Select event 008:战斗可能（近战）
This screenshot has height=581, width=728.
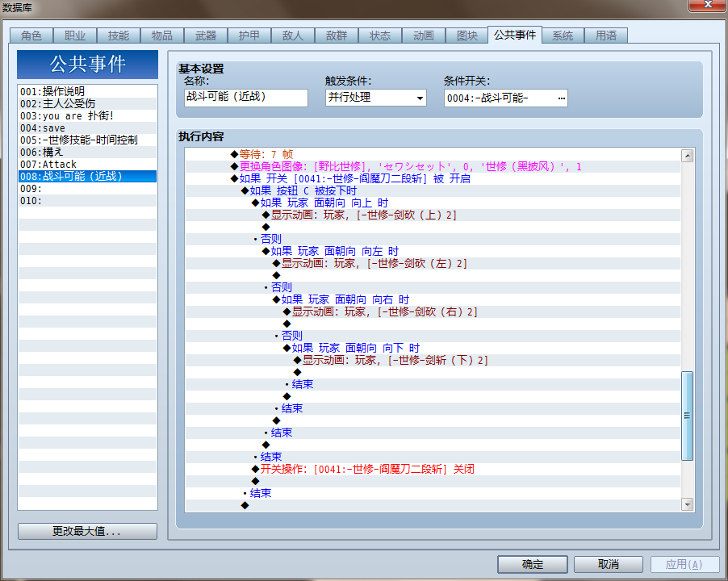pyautogui.click(x=87, y=177)
